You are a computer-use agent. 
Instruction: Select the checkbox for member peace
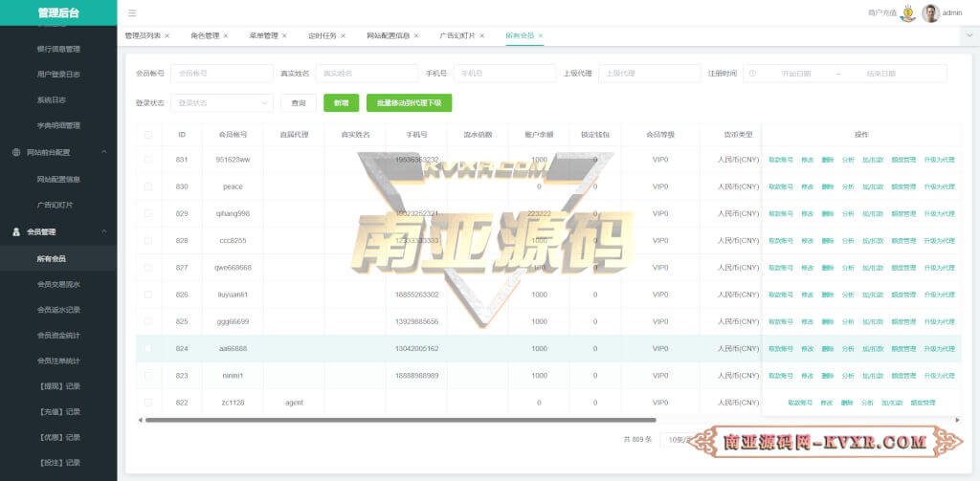[x=148, y=186]
